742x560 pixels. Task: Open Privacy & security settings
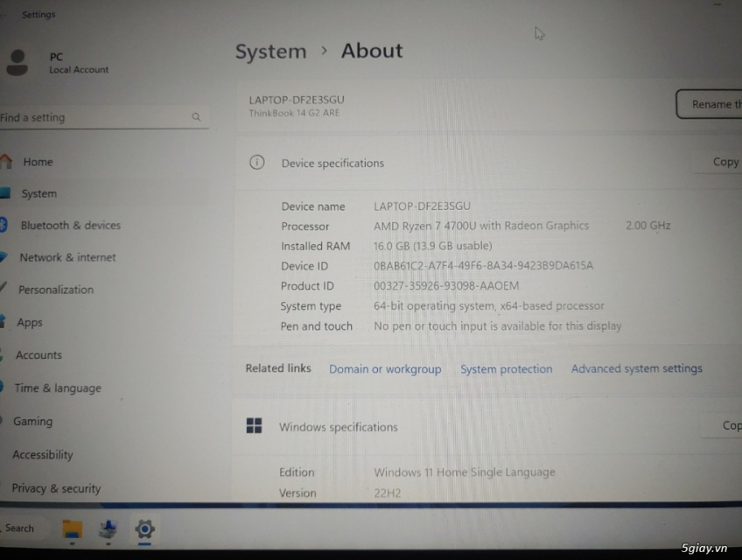57,488
